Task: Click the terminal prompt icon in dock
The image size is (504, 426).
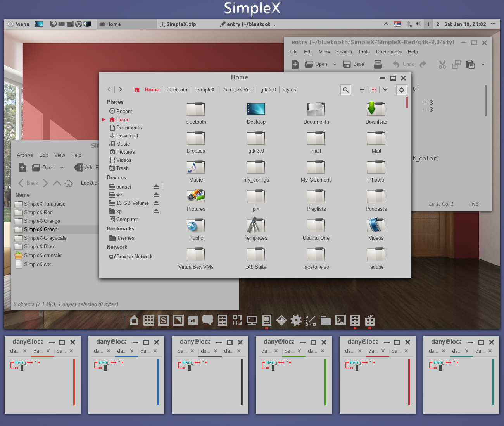Action: (x=340, y=320)
